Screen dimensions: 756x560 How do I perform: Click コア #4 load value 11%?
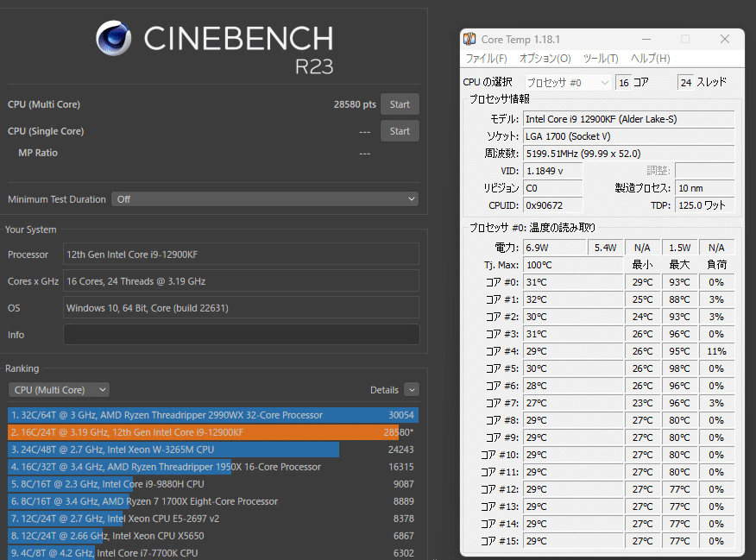point(716,351)
